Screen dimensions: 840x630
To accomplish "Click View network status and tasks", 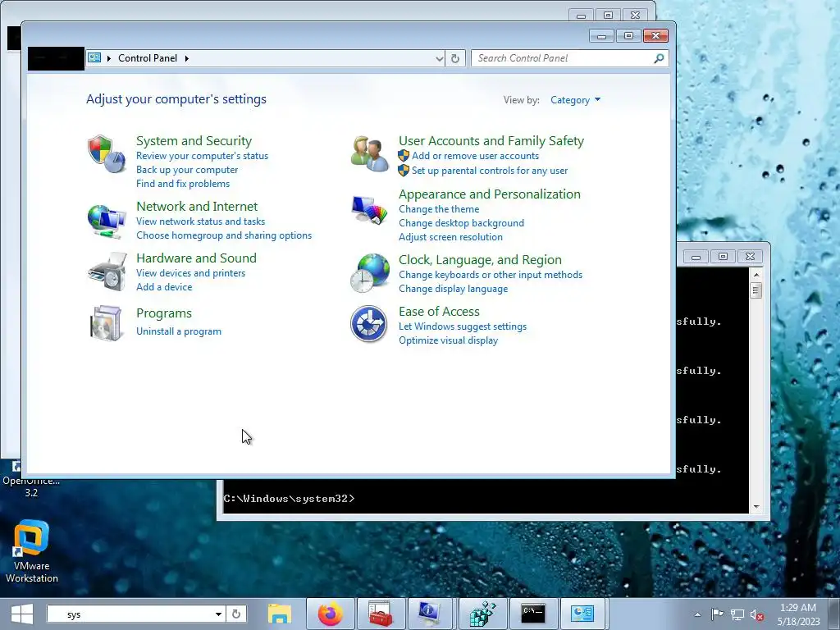I will pyautogui.click(x=200, y=221).
